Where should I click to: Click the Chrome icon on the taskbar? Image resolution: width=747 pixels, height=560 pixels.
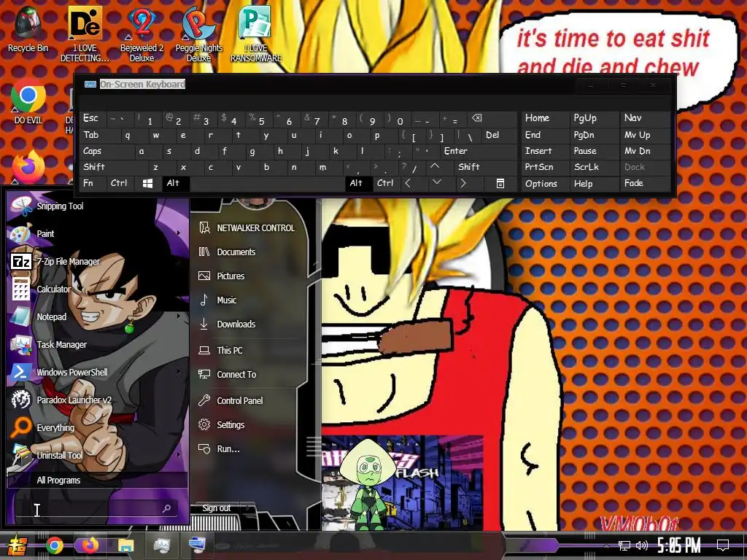54,545
